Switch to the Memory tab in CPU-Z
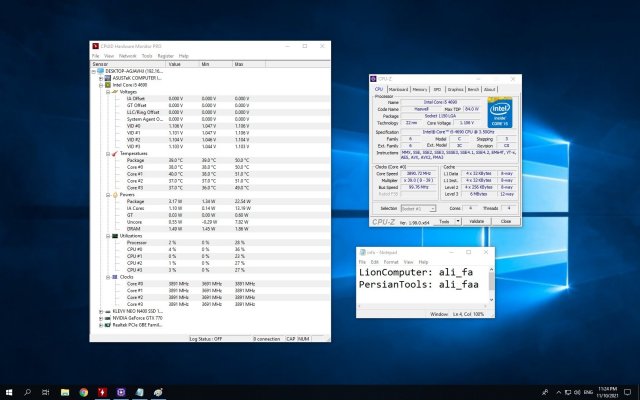The height and width of the screenshot is (400, 640). click(x=419, y=89)
